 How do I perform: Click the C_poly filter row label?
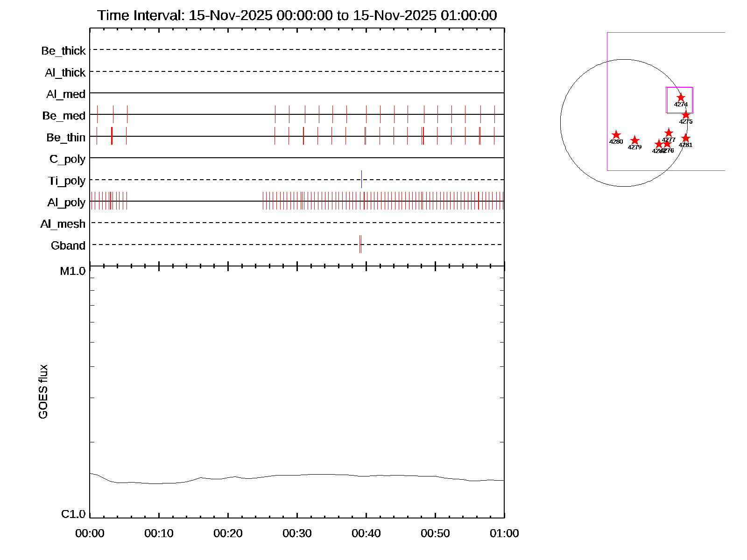click(x=67, y=159)
